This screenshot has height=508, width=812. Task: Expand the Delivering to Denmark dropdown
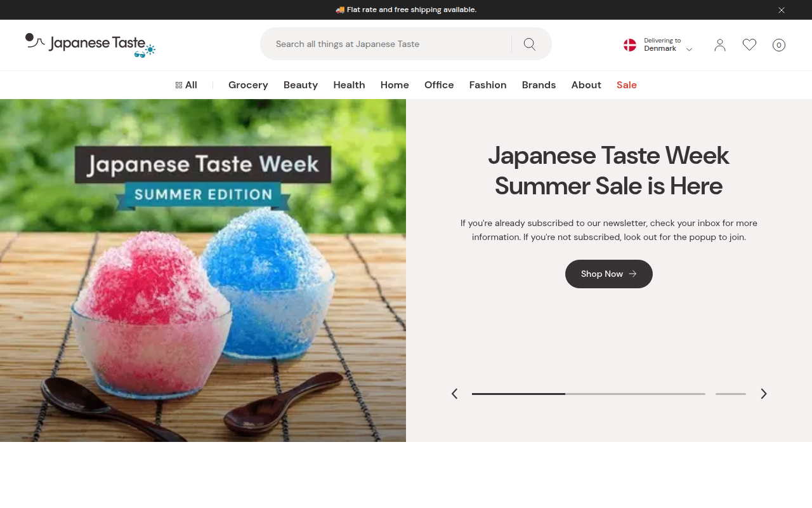click(x=658, y=45)
